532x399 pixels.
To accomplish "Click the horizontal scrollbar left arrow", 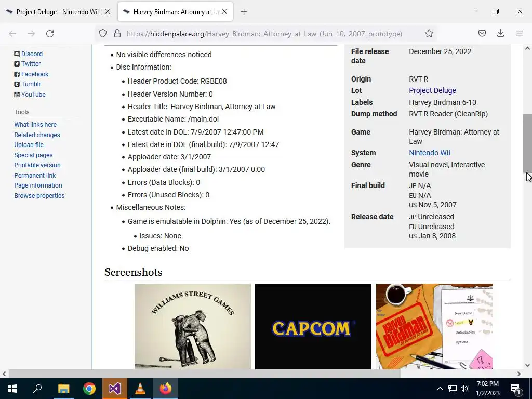I will 4,374.
